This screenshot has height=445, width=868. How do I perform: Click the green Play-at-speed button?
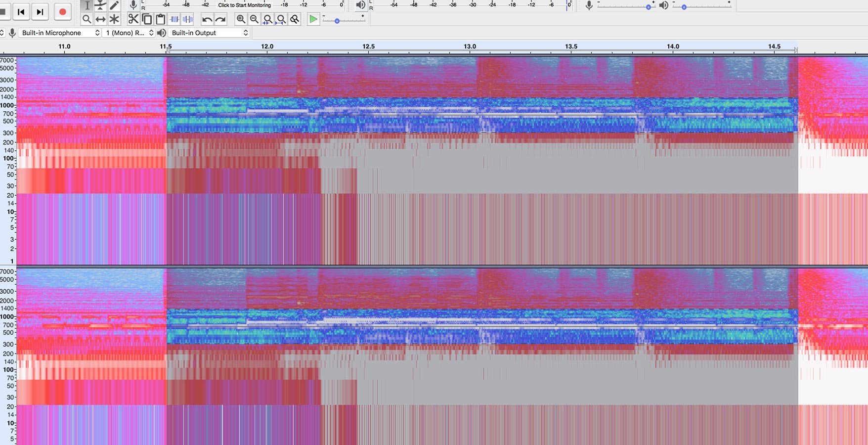(x=313, y=19)
